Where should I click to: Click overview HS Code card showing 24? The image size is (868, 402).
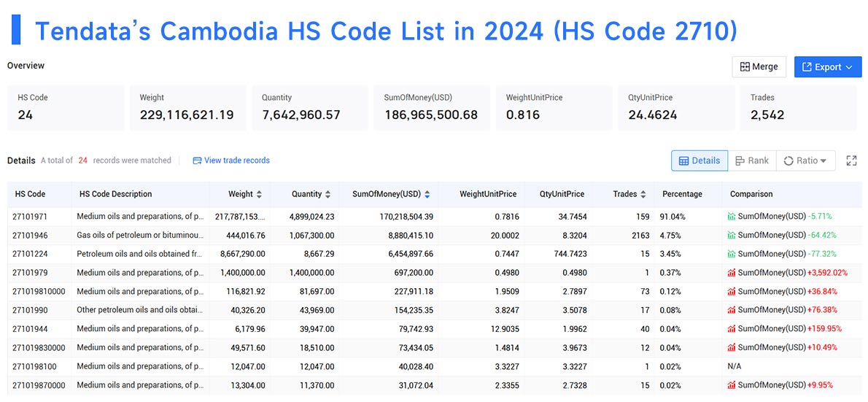pyautogui.click(x=66, y=107)
